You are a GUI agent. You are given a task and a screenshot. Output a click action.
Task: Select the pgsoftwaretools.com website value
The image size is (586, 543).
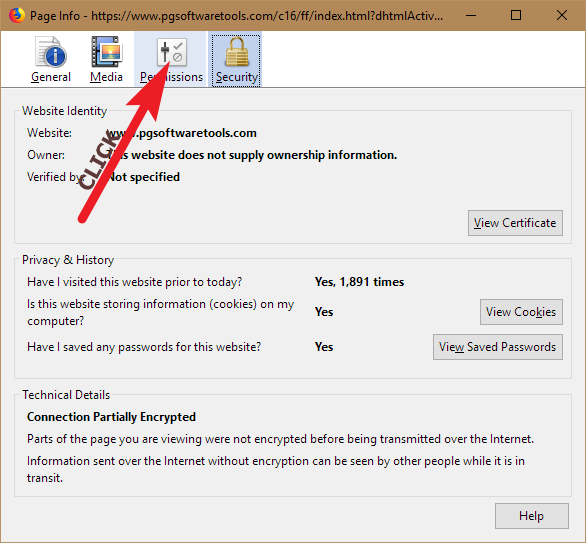pyautogui.click(x=182, y=133)
